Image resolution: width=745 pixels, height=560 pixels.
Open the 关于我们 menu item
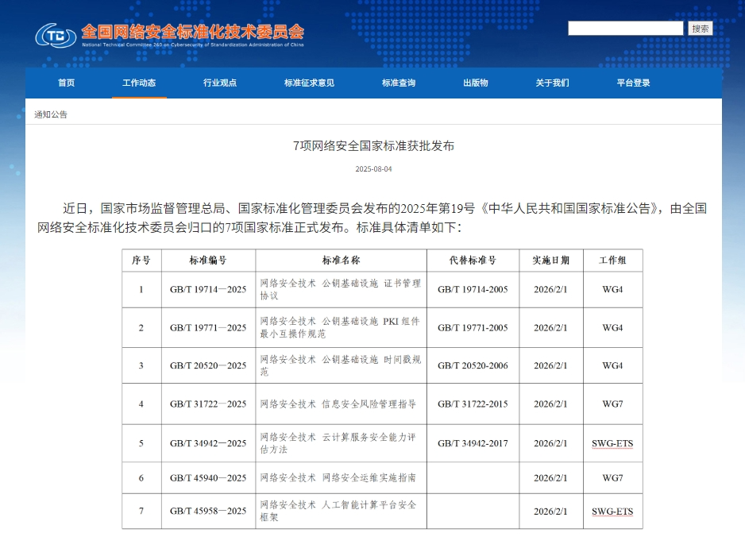(x=552, y=83)
